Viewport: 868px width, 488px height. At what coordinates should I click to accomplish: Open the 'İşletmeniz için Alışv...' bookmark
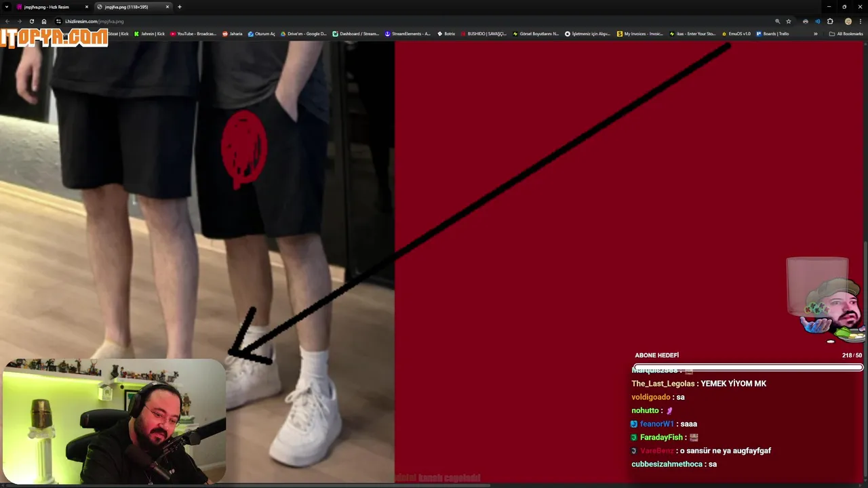click(588, 33)
